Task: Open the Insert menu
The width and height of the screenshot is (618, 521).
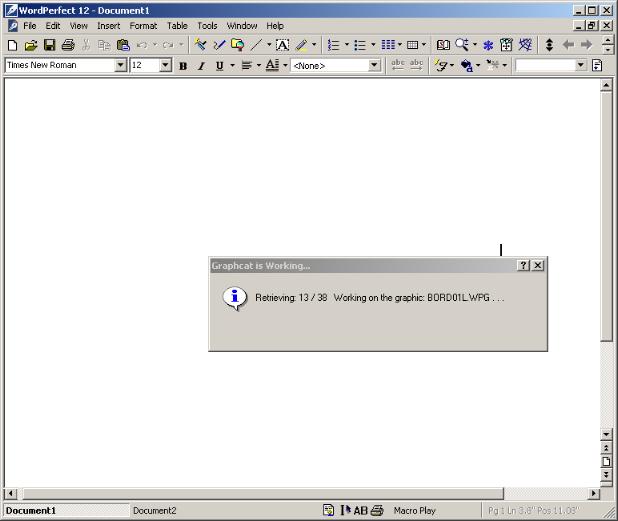Action: click(x=108, y=26)
